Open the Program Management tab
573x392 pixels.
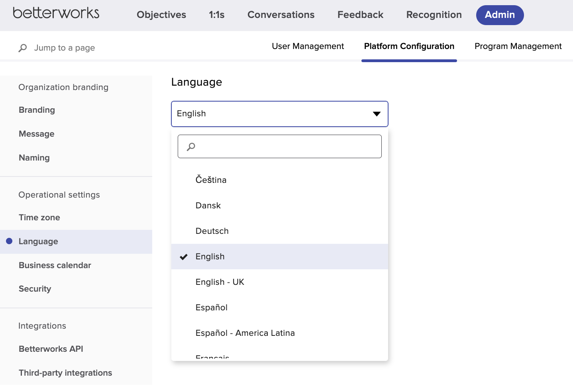(x=517, y=46)
